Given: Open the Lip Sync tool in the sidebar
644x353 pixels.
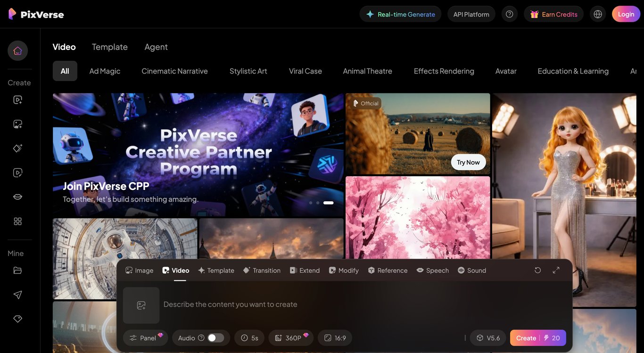Looking at the screenshot, I should (x=17, y=196).
